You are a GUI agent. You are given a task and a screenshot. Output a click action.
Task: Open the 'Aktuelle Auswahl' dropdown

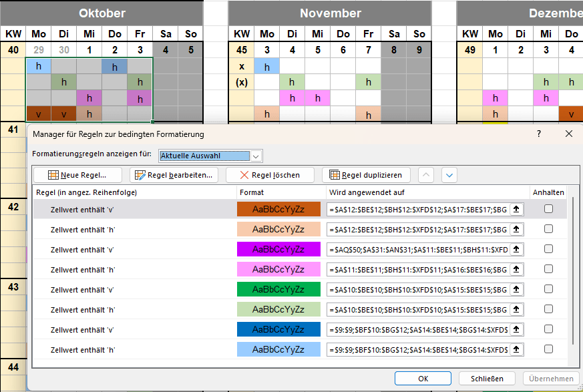(x=256, y=156)
